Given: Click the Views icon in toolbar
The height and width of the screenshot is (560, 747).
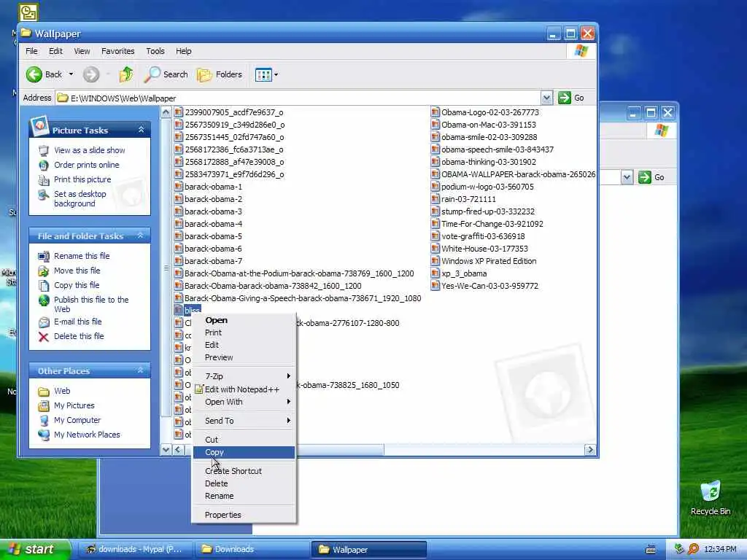Looking at the screenshot, I should tap(263, 74).
